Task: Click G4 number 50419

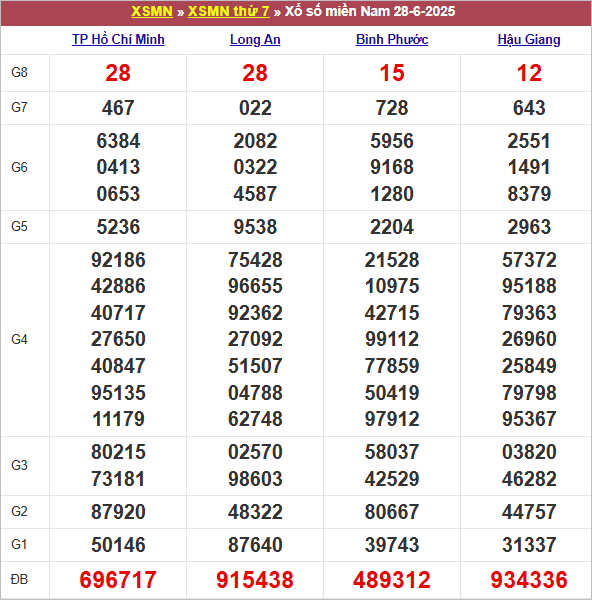Action: [x=392, y=393]
